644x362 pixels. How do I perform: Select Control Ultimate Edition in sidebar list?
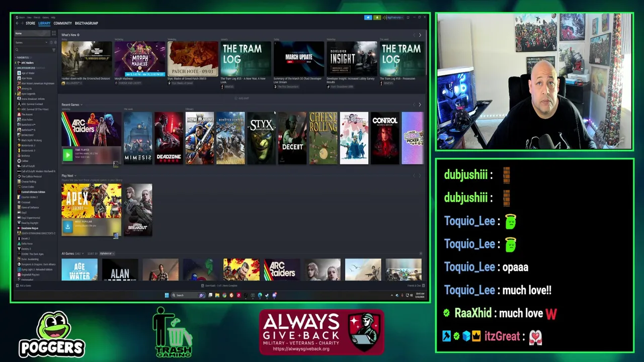pos(33,192)
